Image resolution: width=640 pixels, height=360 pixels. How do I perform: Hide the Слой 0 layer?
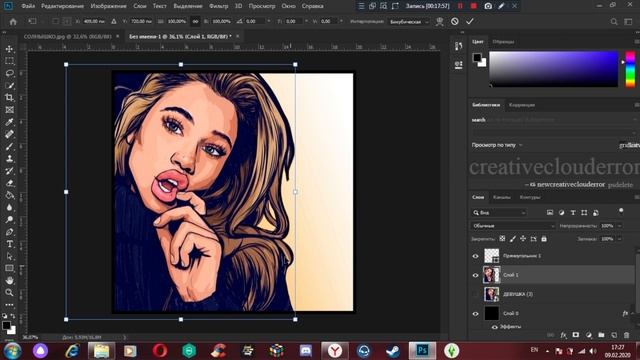coord(475,313)
